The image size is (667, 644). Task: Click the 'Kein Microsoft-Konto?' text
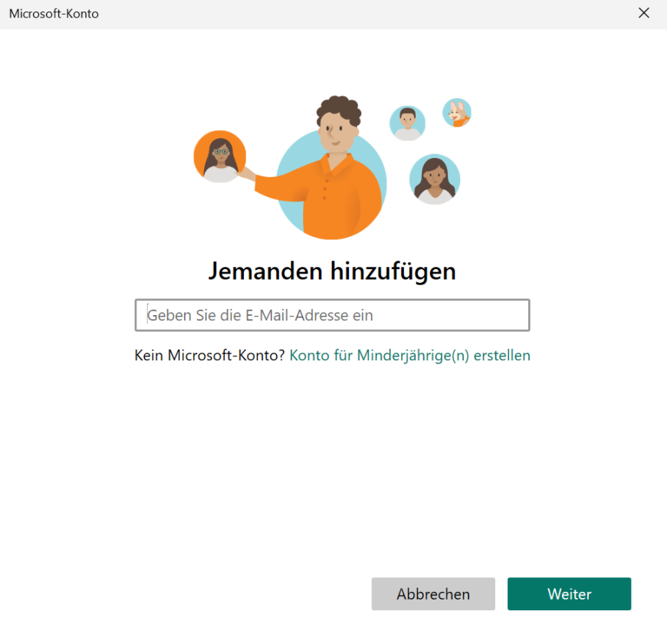(209, 356)
